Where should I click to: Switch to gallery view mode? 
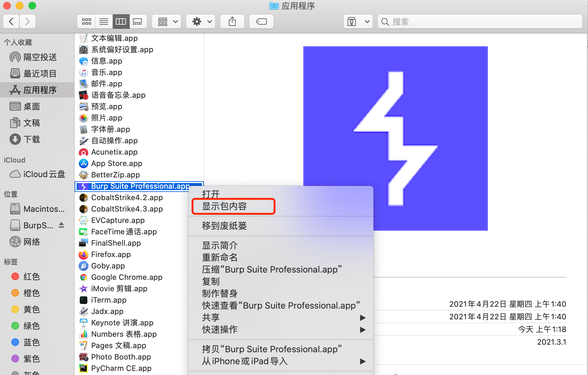coord(138,21)
